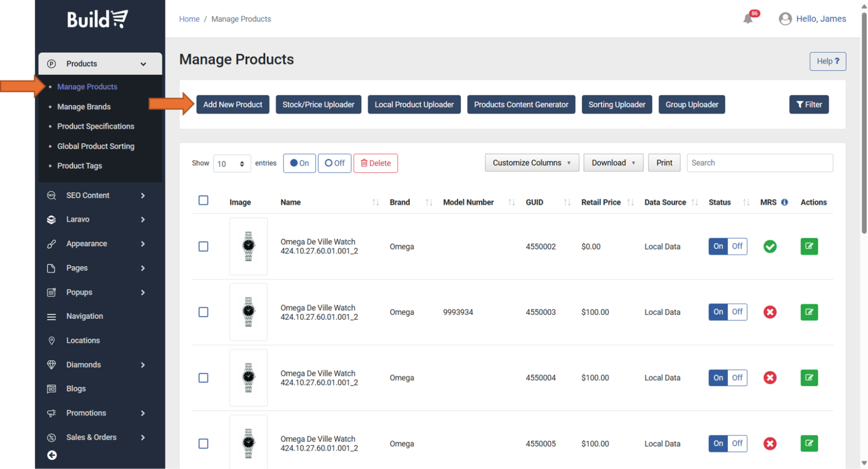Switch product 4550004 status to Off
868x469 pixels.
pos(737,377)
